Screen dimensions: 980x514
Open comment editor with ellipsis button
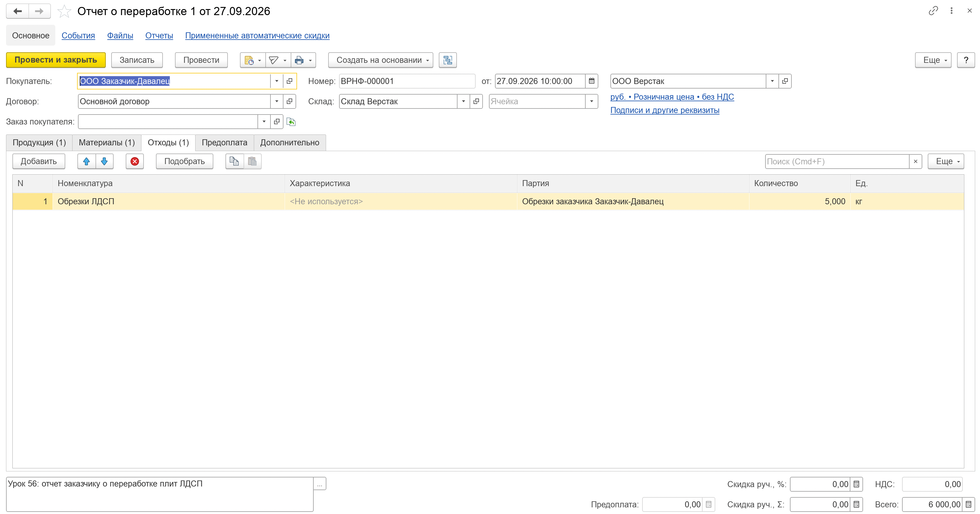[320, 484]
